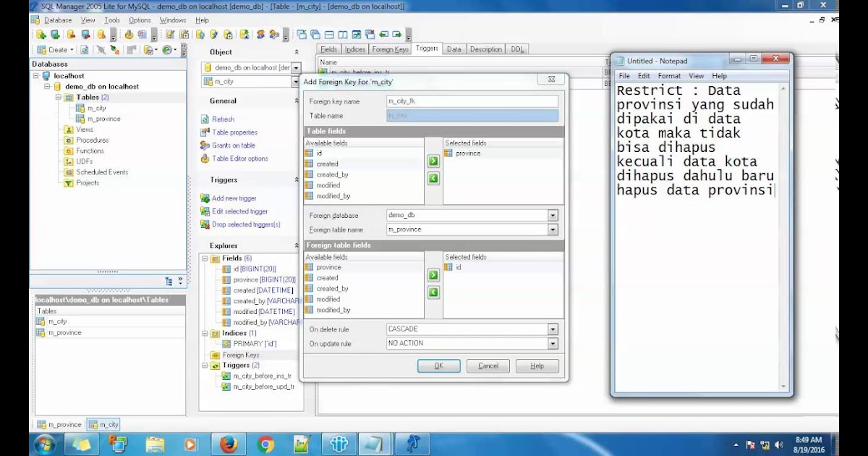
Task: Collapse the Tables (2) tree node
Action: click(59, 97)
